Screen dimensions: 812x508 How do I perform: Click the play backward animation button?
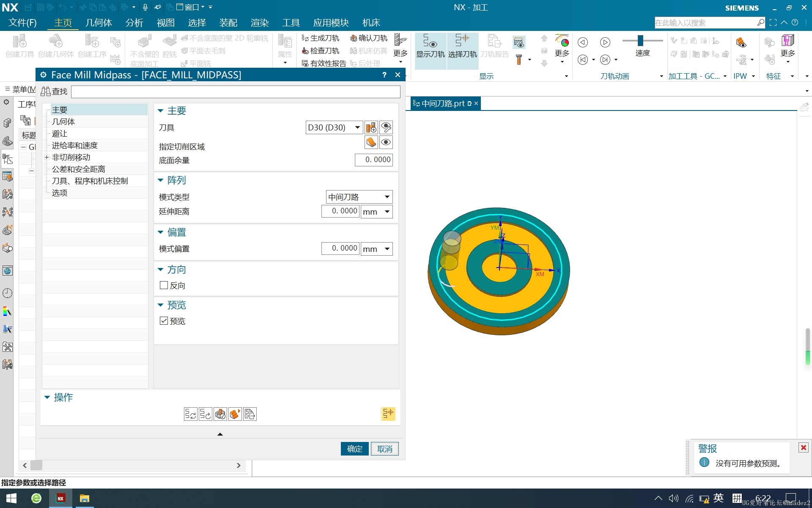tap(583, 42)
